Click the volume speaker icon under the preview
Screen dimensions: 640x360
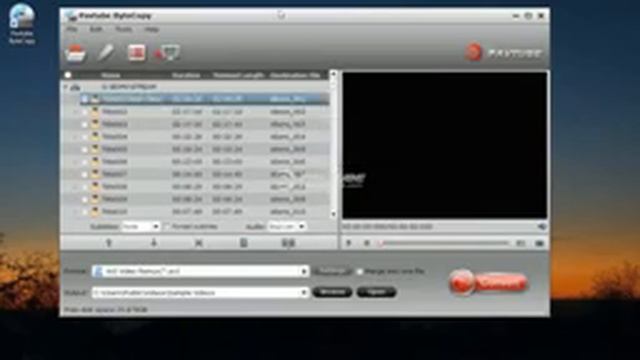pos(542,227)
